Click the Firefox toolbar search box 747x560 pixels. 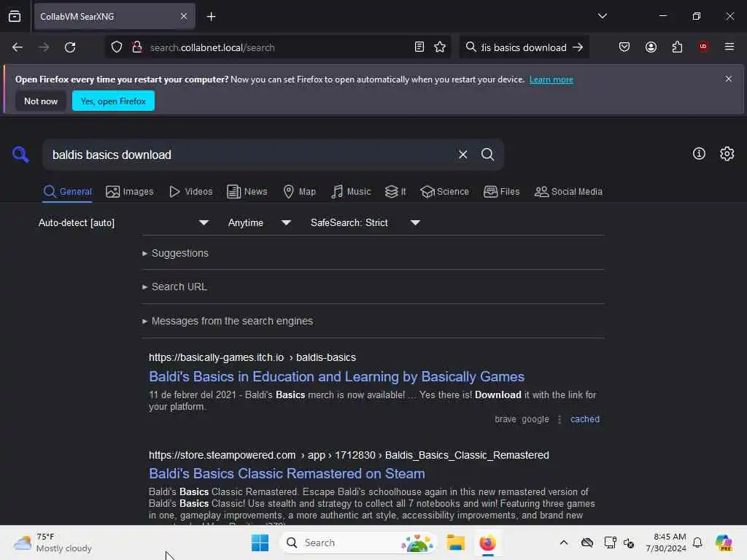pos(523,47)
